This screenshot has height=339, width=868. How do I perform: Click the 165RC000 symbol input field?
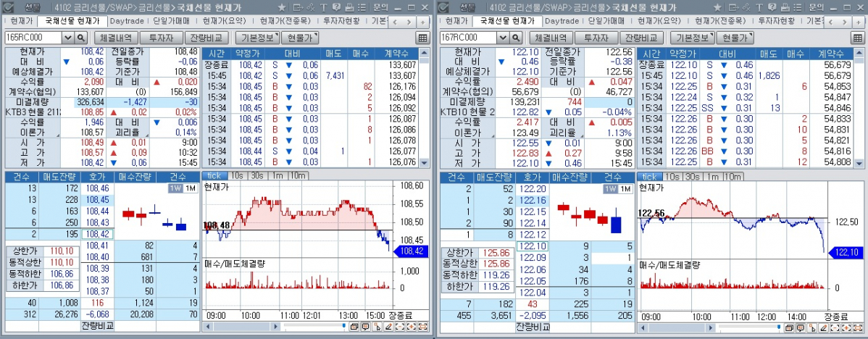coord(33,38)
